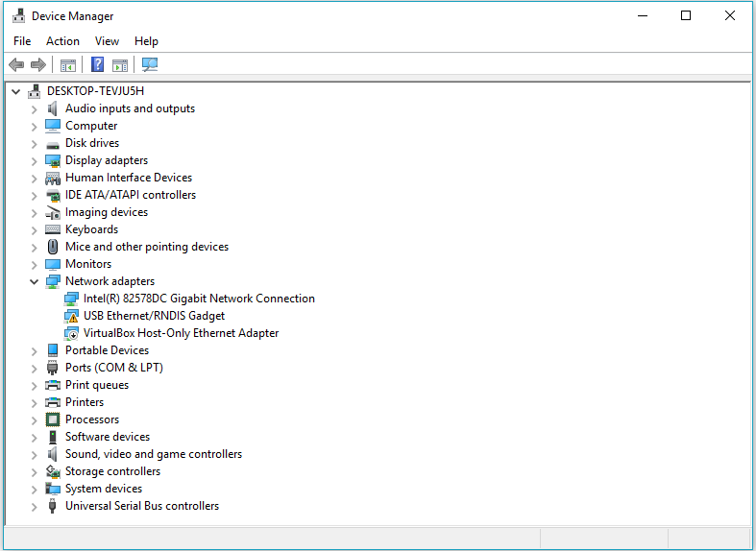Open the Action menu
This screenshot has width=756, height=551.
pyautogui.click(x=62, y=41)
